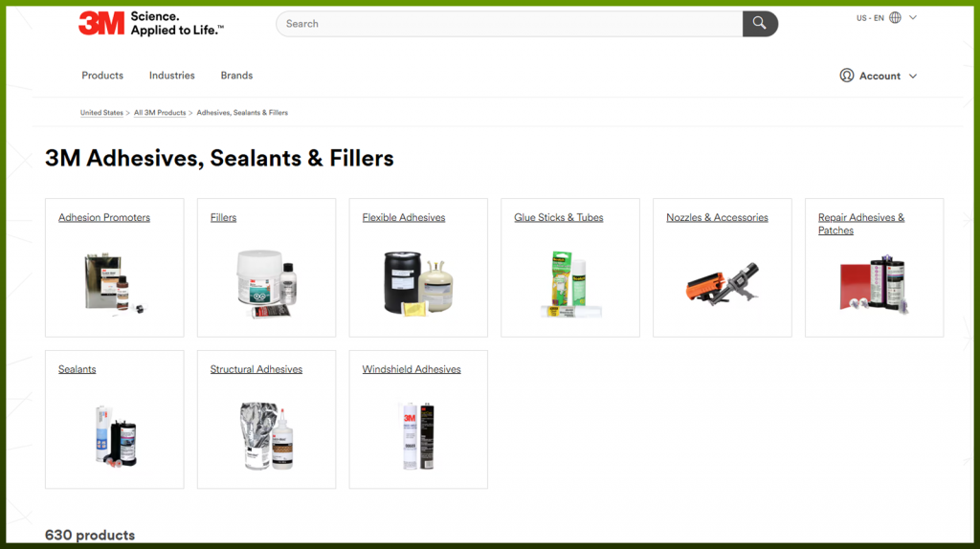Click Adhesives, Sealants & Fillers breadcrumb text
The image size is (980, 549).
tap(242, 113)
